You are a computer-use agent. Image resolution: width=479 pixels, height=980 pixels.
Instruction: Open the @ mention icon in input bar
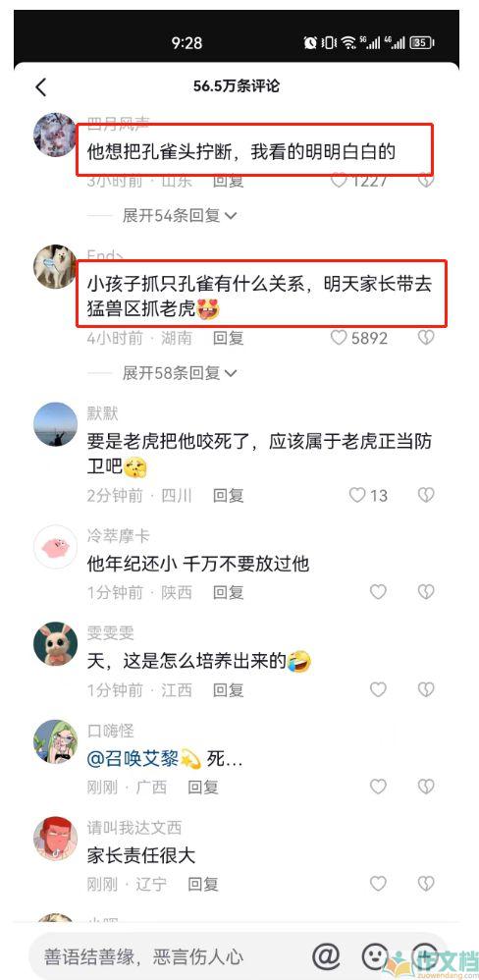coord(325,955)
